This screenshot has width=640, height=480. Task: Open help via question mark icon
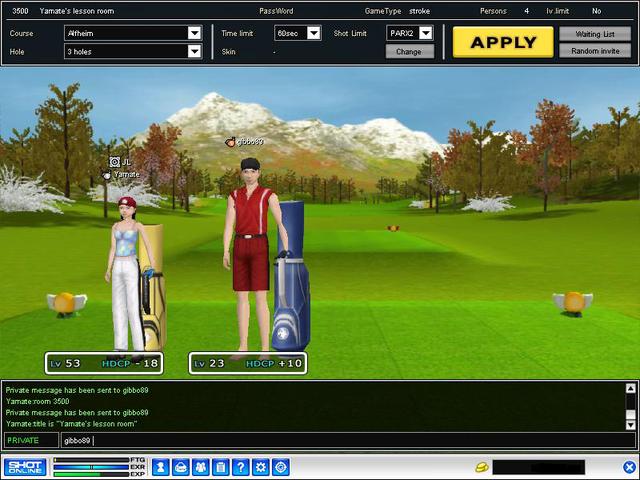240,467
